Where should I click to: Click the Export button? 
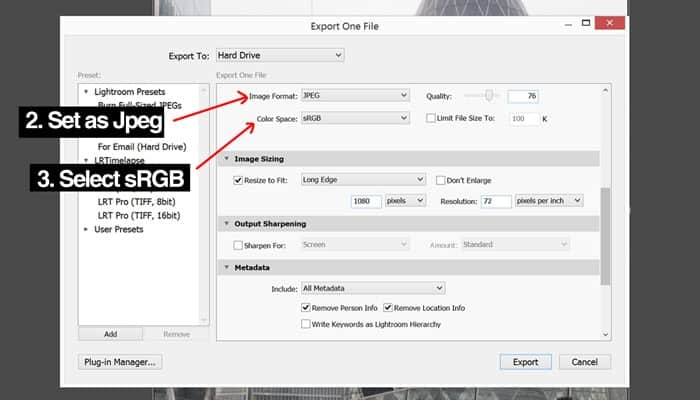point(525,362)
